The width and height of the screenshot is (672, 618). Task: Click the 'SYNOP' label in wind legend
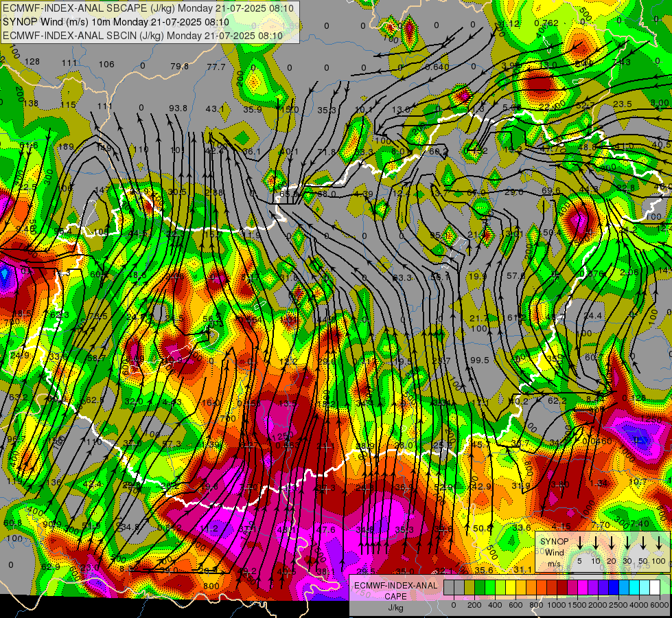pos(554,542)
